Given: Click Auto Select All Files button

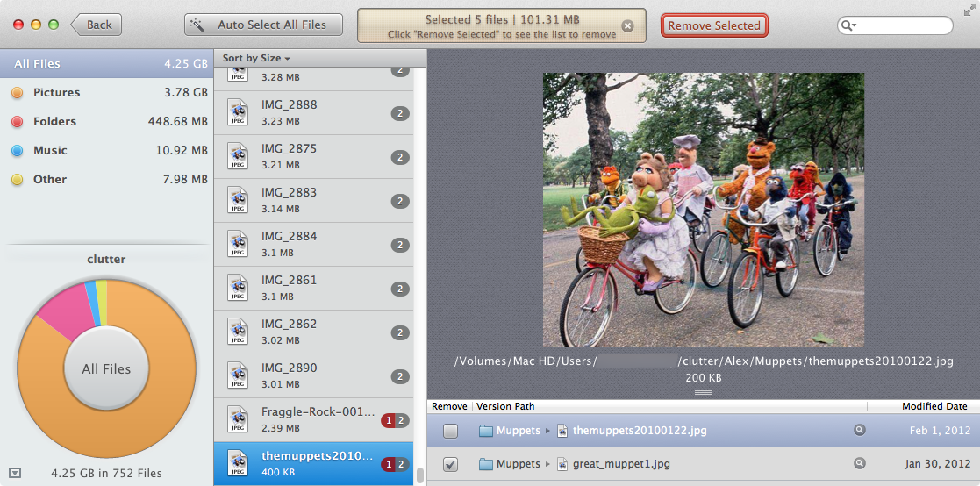Looking at the screenshot, I should click(262, 25).
